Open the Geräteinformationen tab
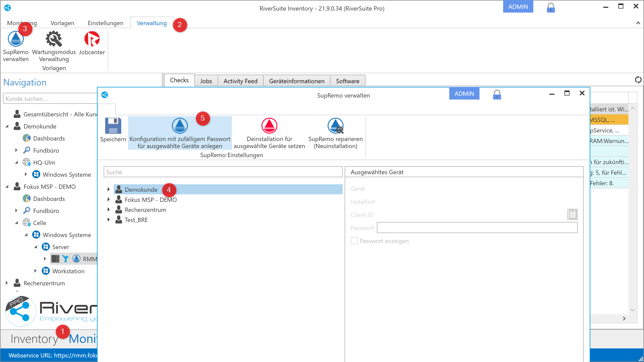This screenshot has height=362, width=644. click(297, 81)
